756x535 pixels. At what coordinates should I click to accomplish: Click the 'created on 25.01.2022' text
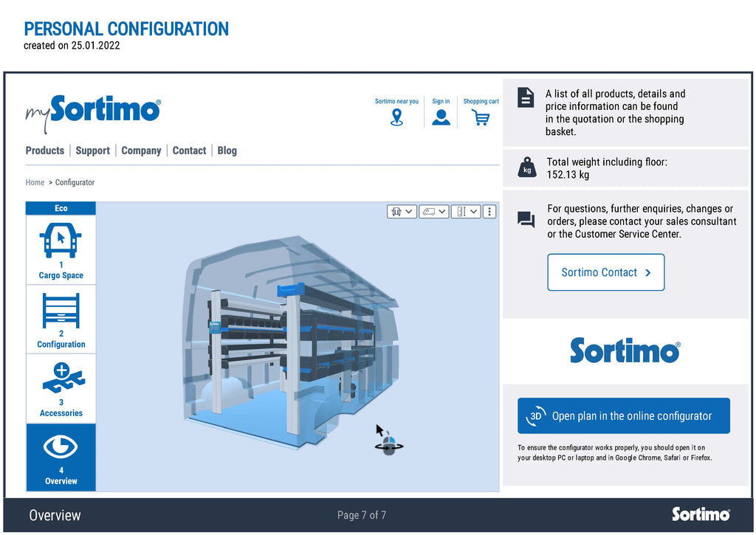(x=72, y=45)
